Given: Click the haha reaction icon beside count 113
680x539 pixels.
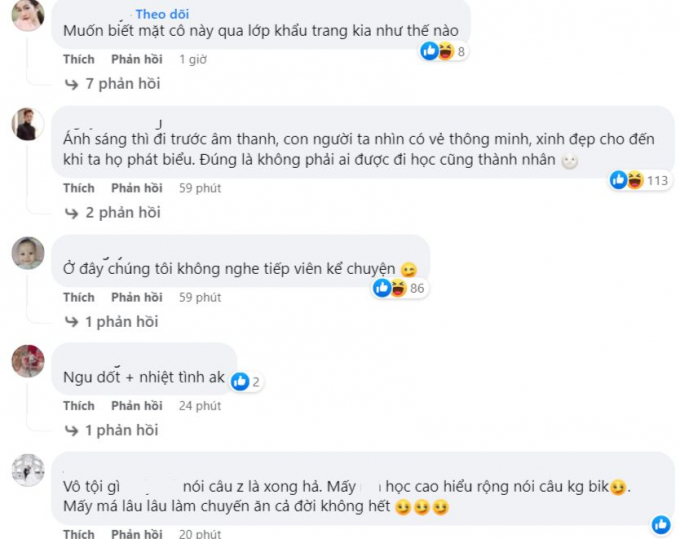Looking at the screenshot, I should point(635,180).
